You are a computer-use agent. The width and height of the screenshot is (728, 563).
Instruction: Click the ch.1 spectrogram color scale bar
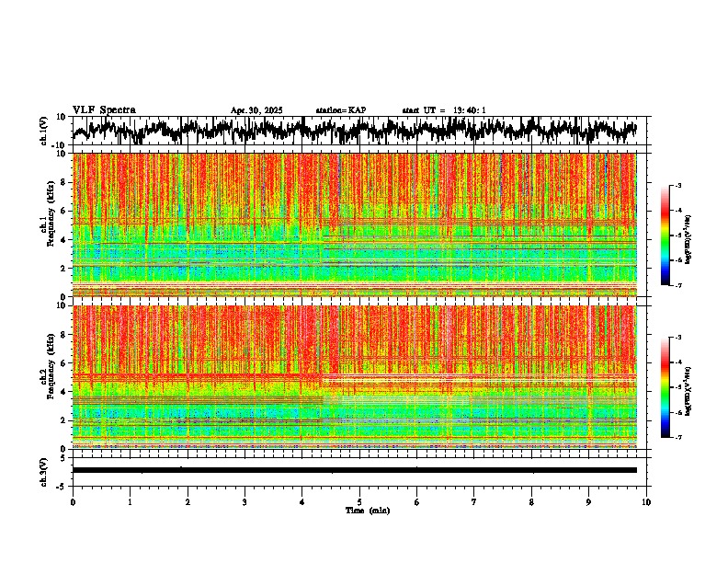pyautogui.click(x=665, y=236)
